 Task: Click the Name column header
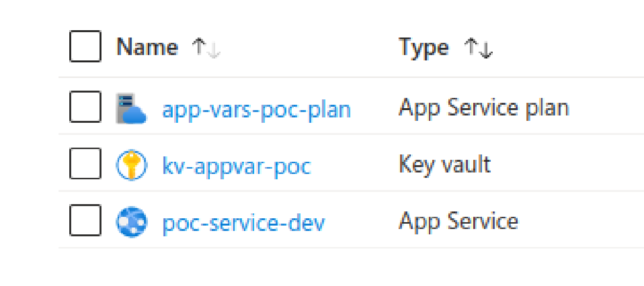[147, 47]
